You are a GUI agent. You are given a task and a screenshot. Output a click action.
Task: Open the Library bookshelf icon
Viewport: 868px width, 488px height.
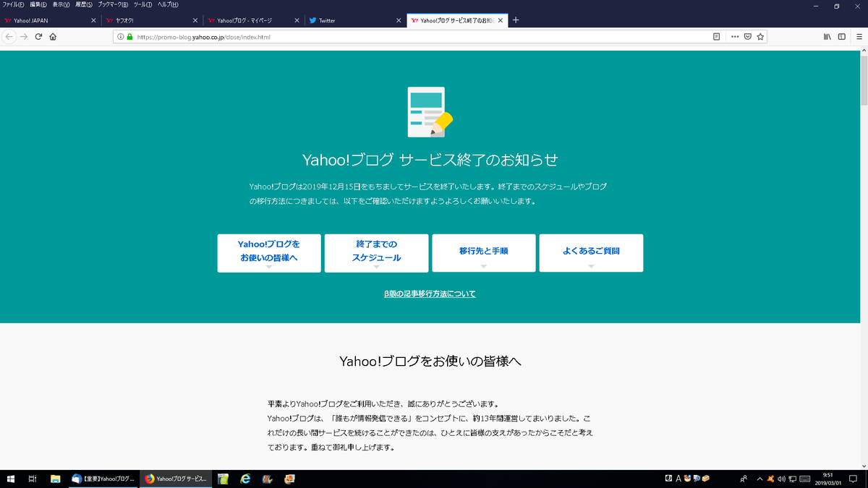827,36
